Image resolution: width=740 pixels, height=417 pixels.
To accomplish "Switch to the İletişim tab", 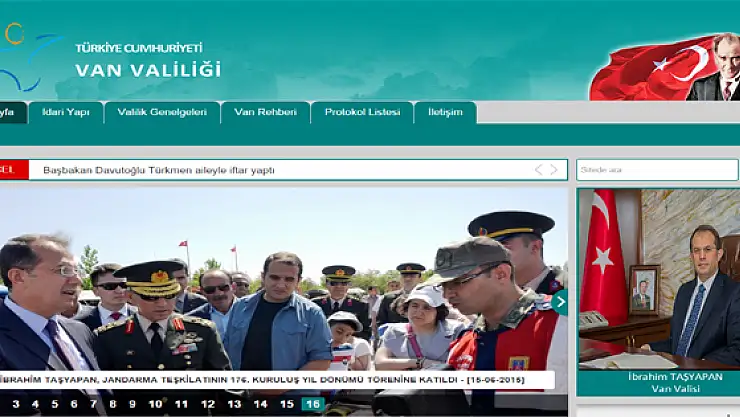I will [x=445, y=112].
